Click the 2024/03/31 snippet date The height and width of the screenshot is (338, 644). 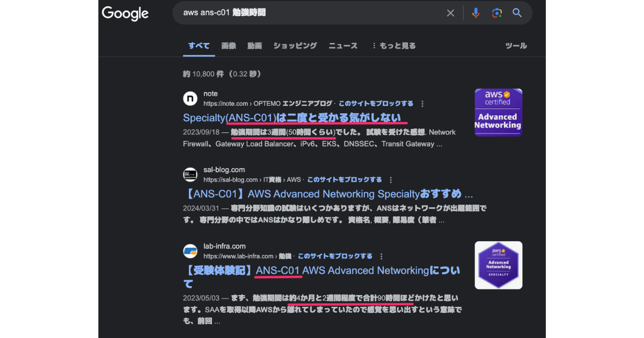(202, 209)
